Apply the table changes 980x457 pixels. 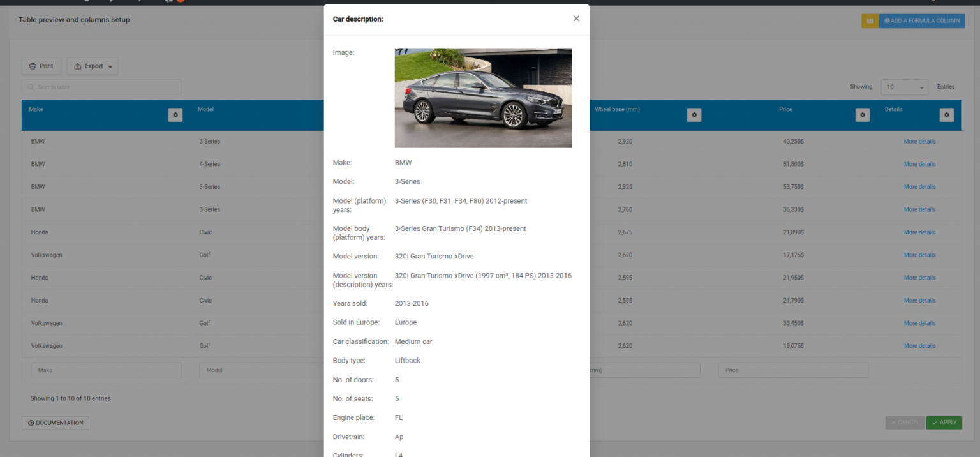pos(944,422)
